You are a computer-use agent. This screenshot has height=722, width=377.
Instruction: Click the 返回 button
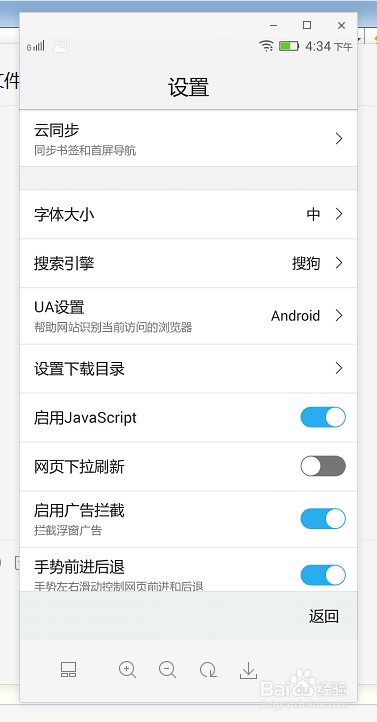coord(324,616)
